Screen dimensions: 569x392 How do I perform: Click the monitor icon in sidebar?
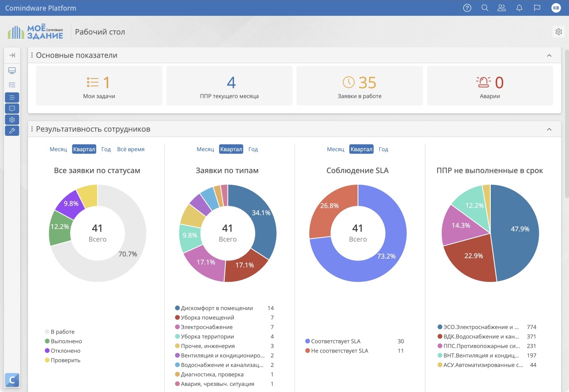click(x=12, y=71)
